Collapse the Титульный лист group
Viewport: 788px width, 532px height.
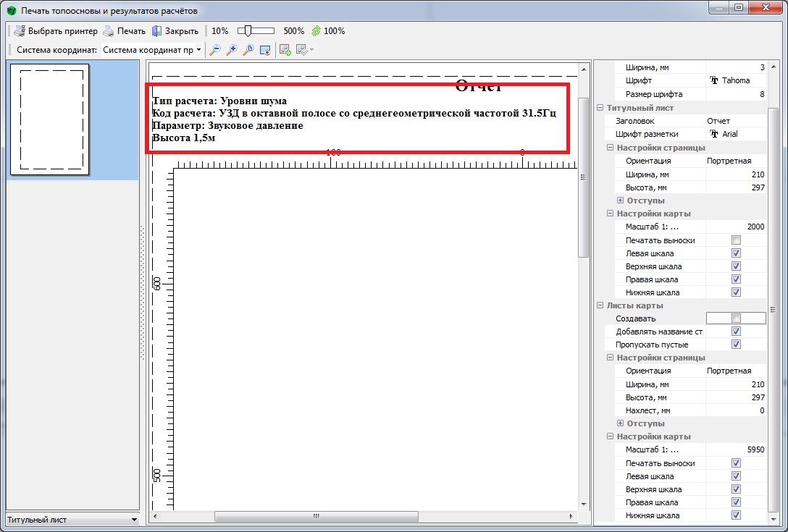[600, 108]
